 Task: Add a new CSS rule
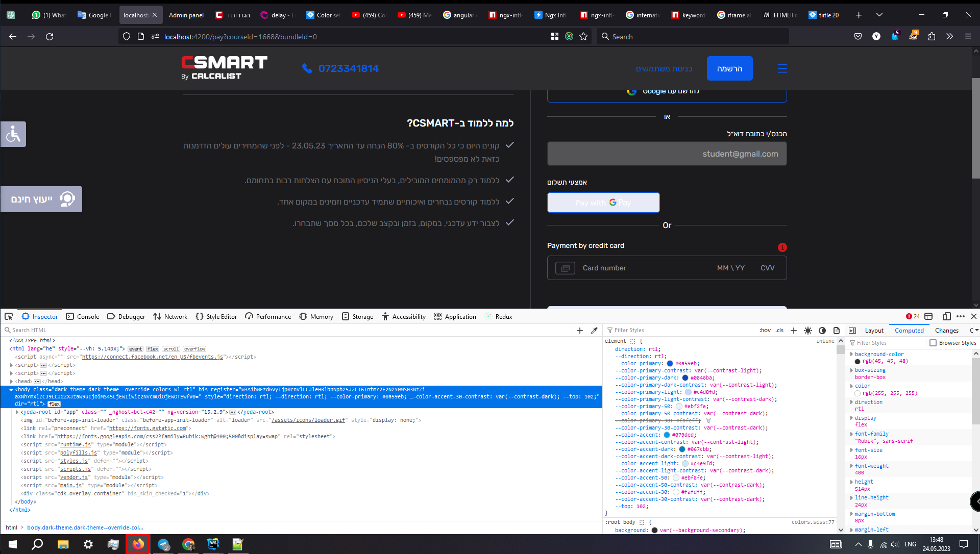[793, 331]
